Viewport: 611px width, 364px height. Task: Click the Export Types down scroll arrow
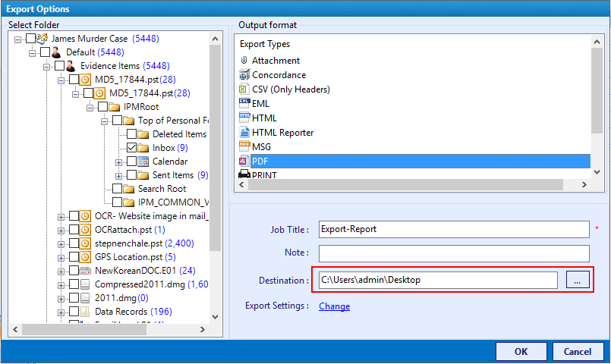597,171
